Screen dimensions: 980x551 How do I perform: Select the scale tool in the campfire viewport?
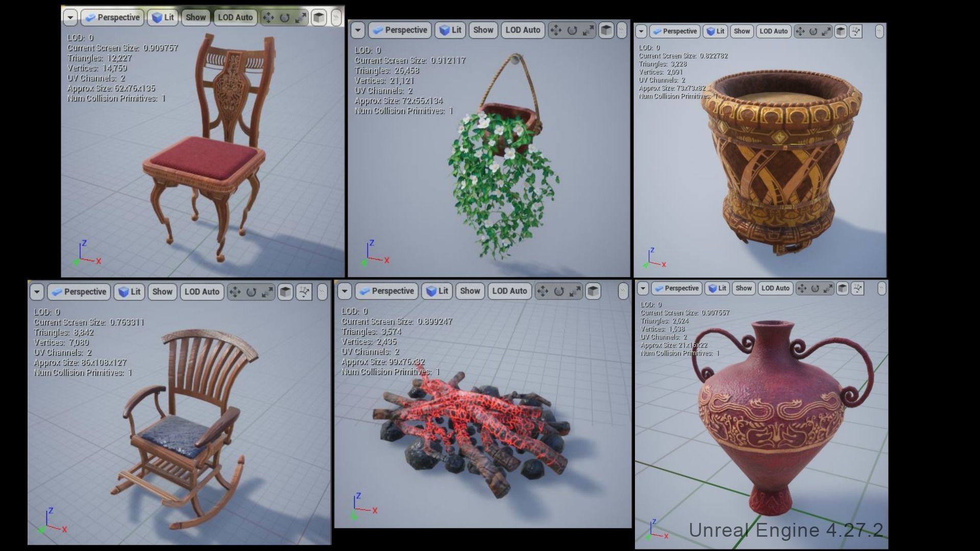575,291
